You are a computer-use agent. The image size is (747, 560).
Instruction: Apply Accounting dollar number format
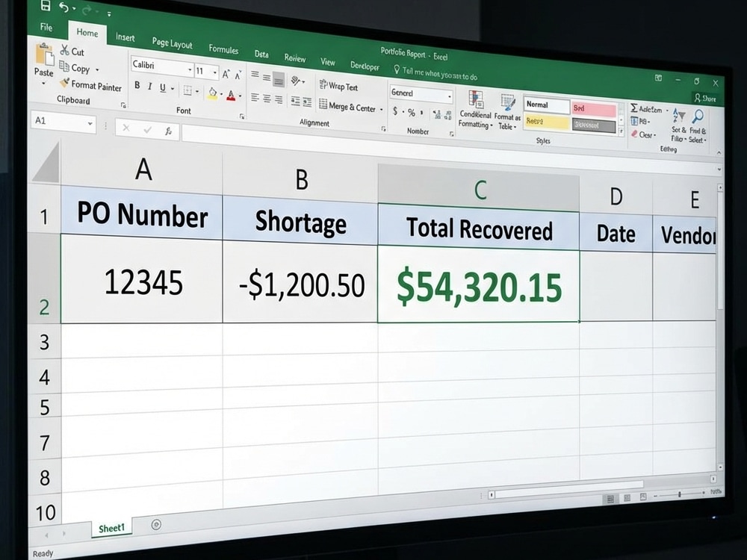395,111
